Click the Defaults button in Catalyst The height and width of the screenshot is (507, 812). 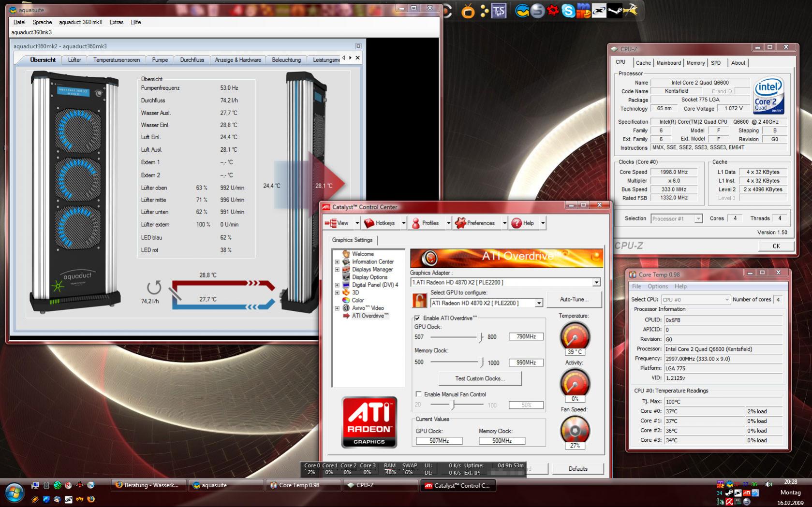(578, 469)
